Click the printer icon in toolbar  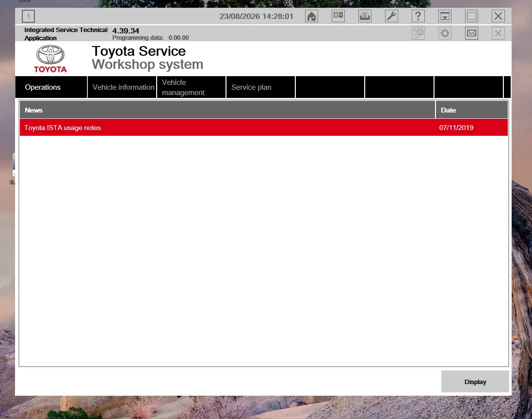click(365, 16)
